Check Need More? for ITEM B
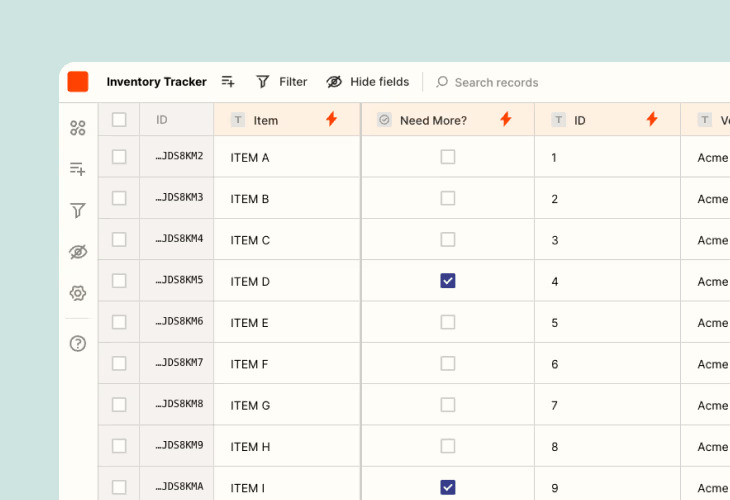 click(448, 198)
